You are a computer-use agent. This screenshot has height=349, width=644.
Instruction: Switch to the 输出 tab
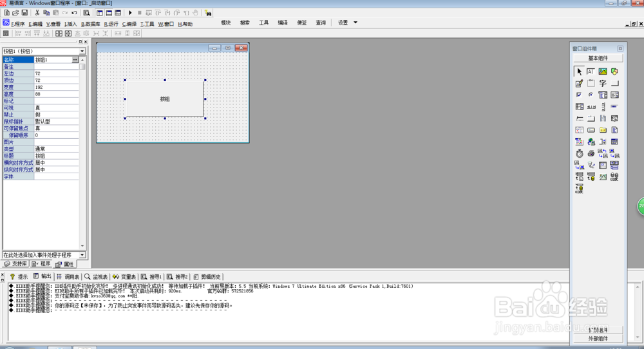pyautogui.click(x=43, y=277)
